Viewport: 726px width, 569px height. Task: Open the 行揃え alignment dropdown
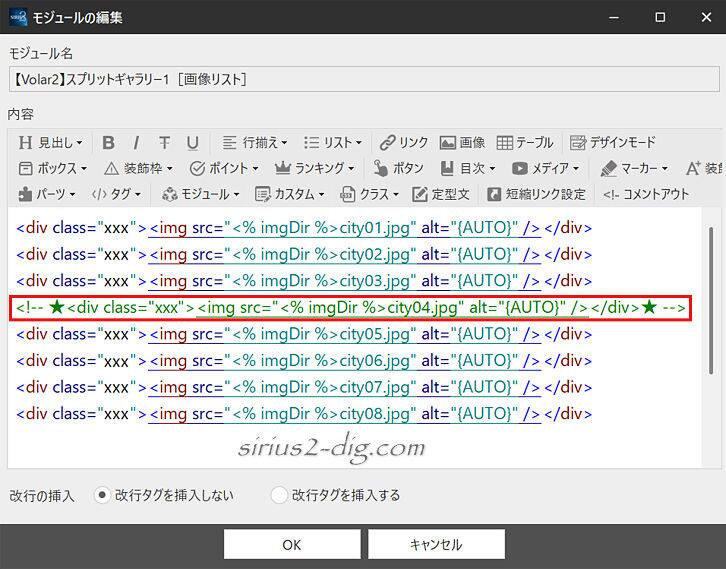[x=255, y=143]
